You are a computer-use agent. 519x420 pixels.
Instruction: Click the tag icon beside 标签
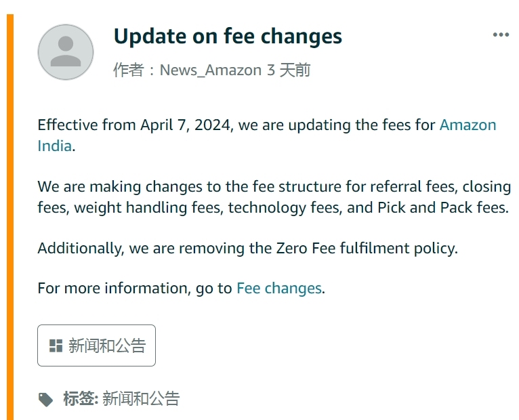(45, 400)
